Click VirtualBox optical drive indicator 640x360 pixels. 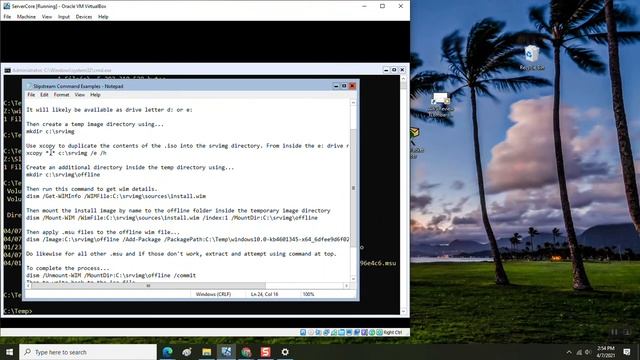point(311,332)
